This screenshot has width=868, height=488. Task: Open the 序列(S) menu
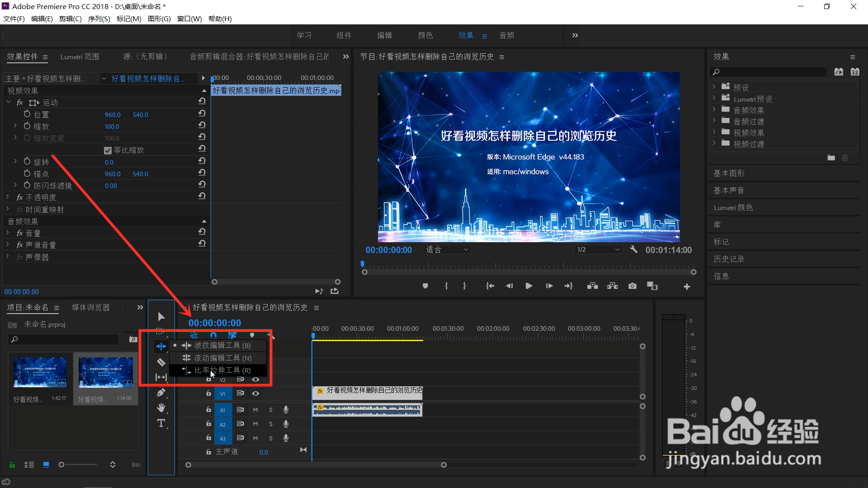[x=99, y=19]
